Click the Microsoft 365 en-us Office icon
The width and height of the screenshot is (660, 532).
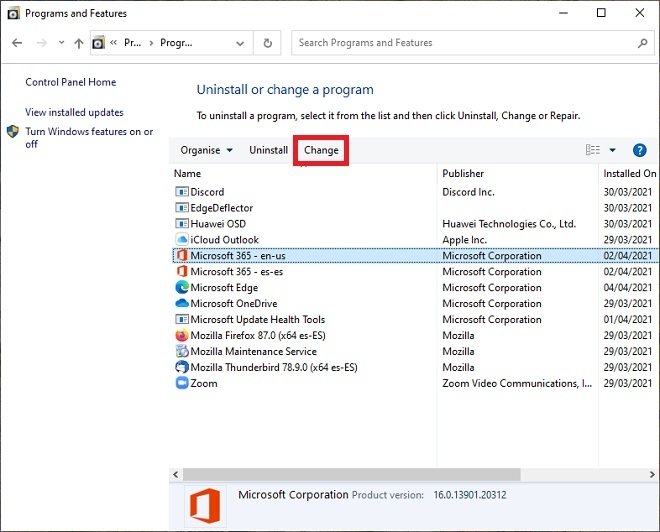click(181, 255)
